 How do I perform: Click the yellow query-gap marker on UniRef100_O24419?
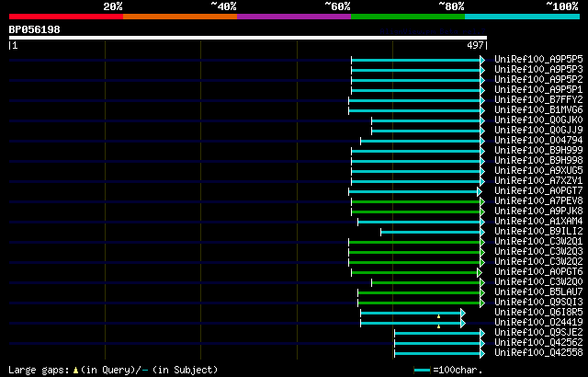[x=438, y=326]
